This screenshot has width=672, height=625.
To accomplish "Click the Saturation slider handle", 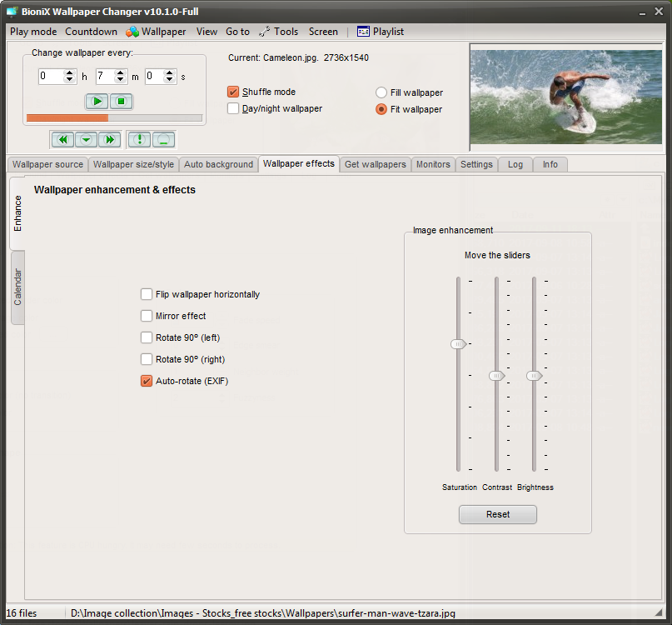I will tap(458, 344).
